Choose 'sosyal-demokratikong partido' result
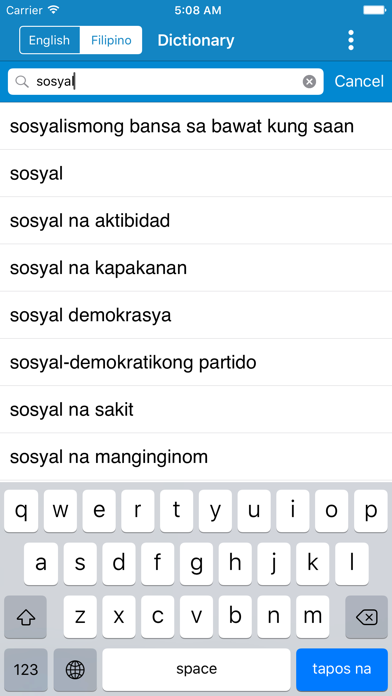 pyautogui.click(x=196, y=363)
